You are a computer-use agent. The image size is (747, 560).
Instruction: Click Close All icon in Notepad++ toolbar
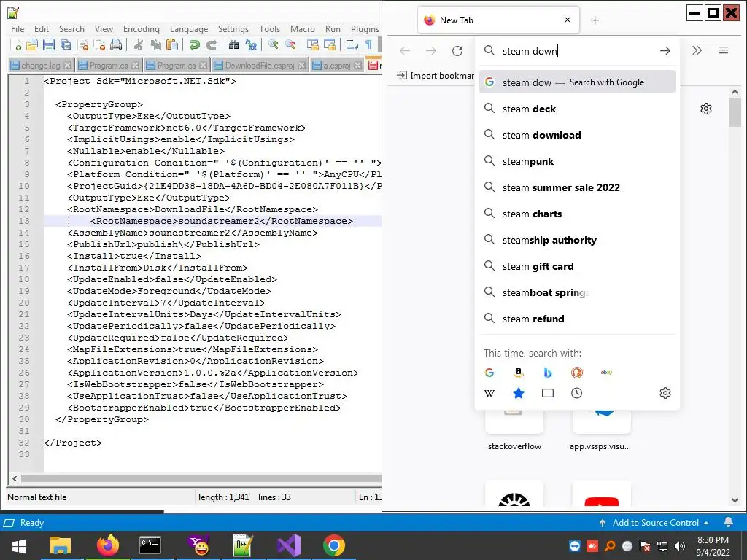[99, 44]
